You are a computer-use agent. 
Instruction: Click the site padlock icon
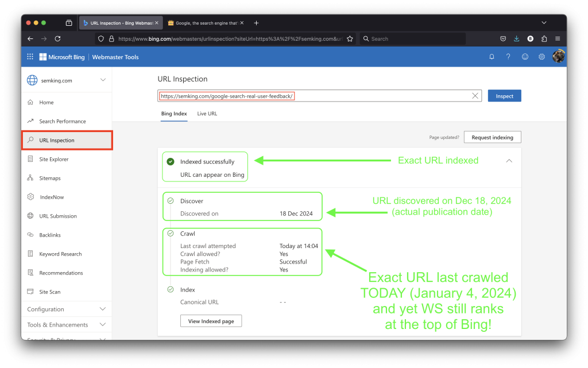click(x=111, y=38)
